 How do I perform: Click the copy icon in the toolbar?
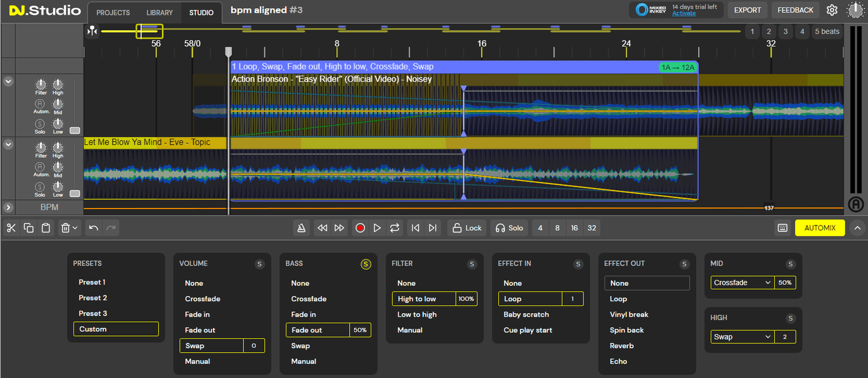(x=29, y=228)
